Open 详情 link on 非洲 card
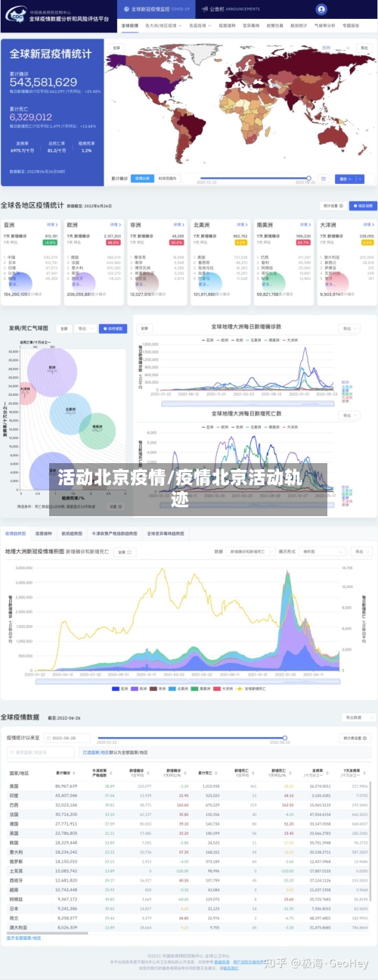378x980 pixels. (x=178, y=225)
